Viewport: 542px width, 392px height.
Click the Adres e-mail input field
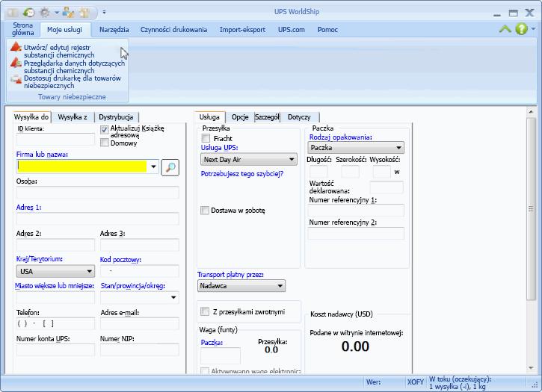click(140, 323)
